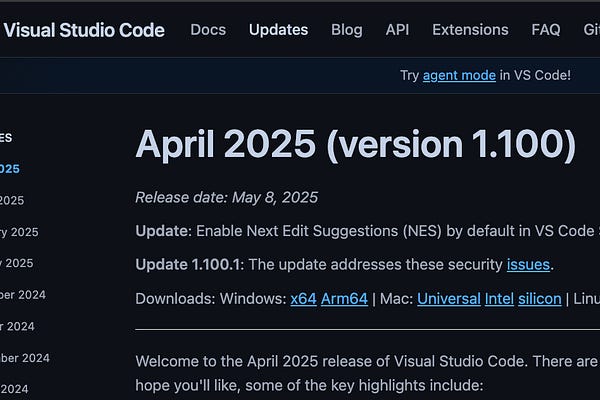
Task: Click the 'Update 1.100.1' bold text
Action: point(188,264)
